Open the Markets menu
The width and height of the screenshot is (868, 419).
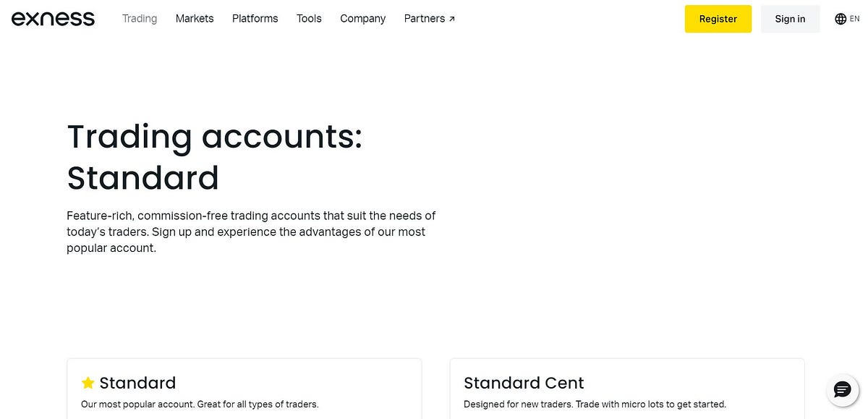click(194, 18)
